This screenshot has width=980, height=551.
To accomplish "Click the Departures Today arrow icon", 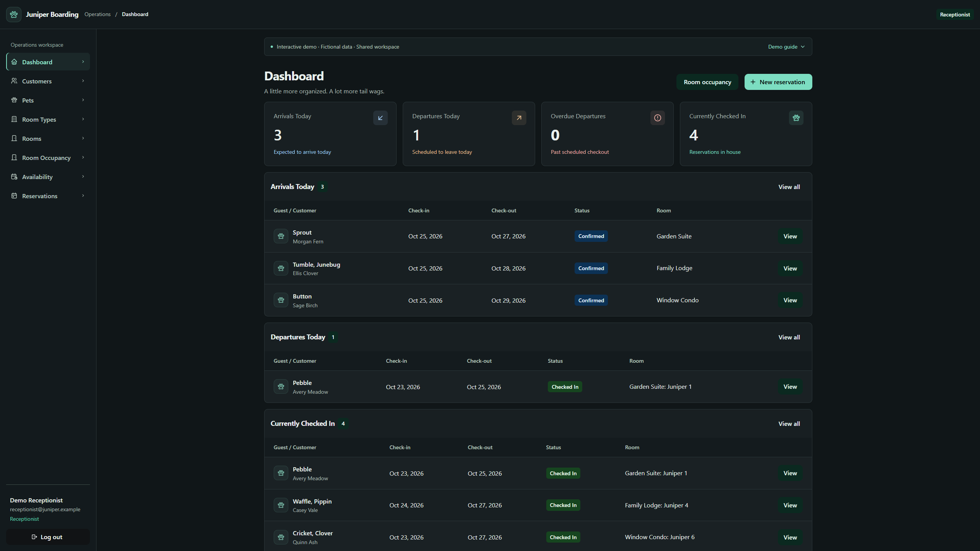I will (x=519, y=118).
